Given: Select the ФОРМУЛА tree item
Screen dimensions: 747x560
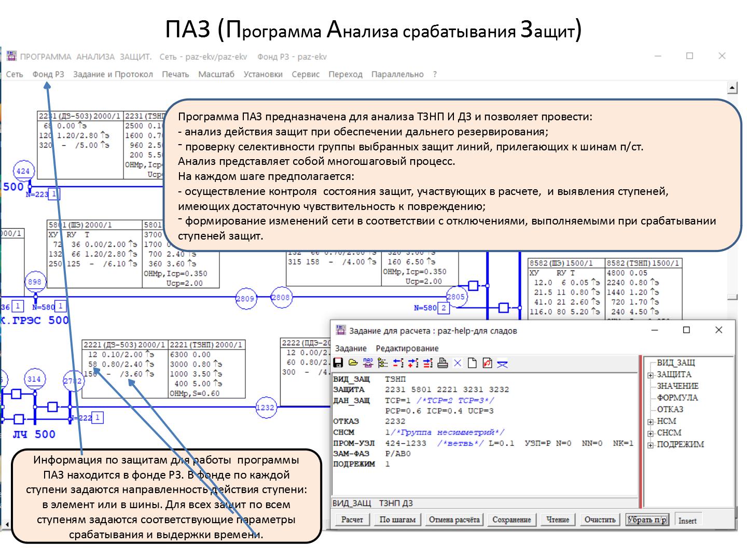Looking at the screenshot, I should pyautogui.click(x=677, y=398).
